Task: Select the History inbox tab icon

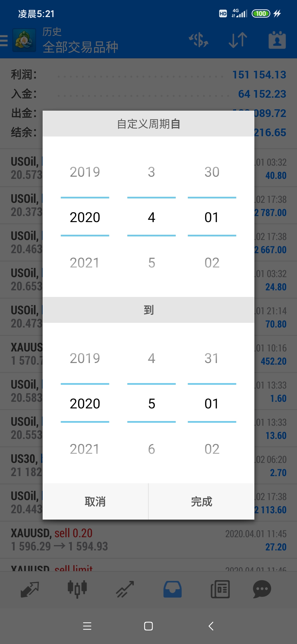Action: click(172, 589)
